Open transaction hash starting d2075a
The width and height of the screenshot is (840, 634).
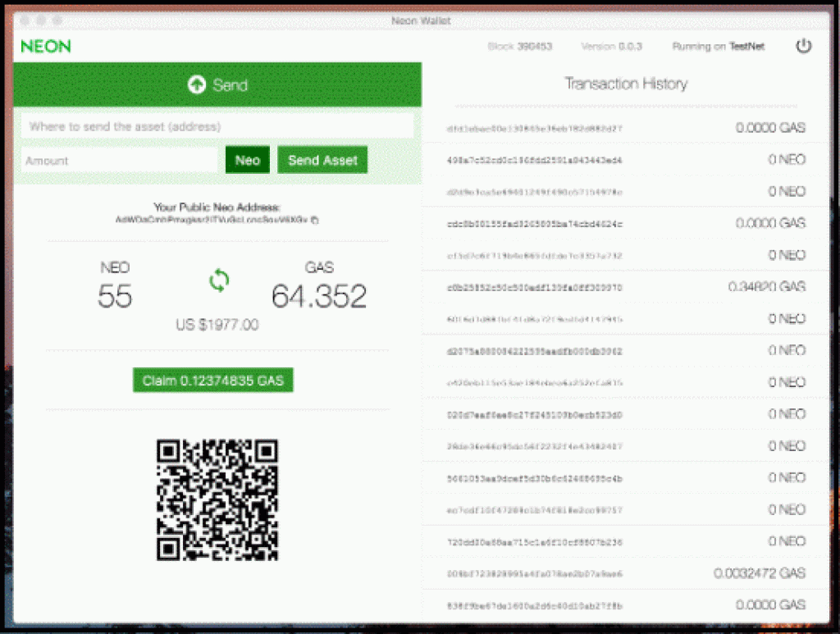[x=534, y=351]
